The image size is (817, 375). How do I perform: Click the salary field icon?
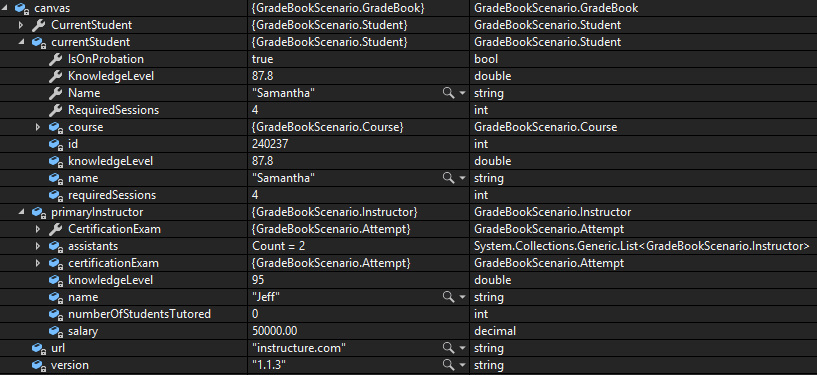56,331
